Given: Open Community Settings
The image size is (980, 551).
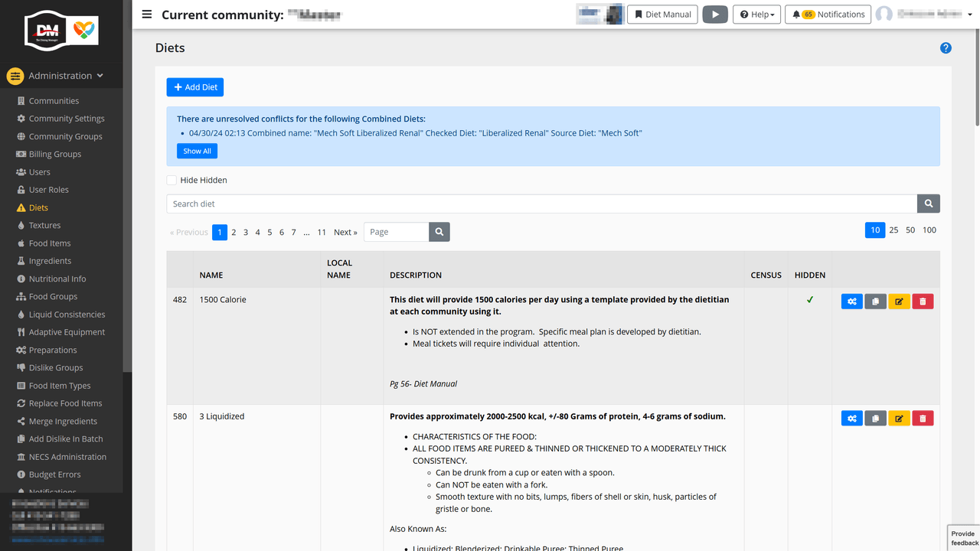Looking at the screenshot, I should (x=66, y=119).
